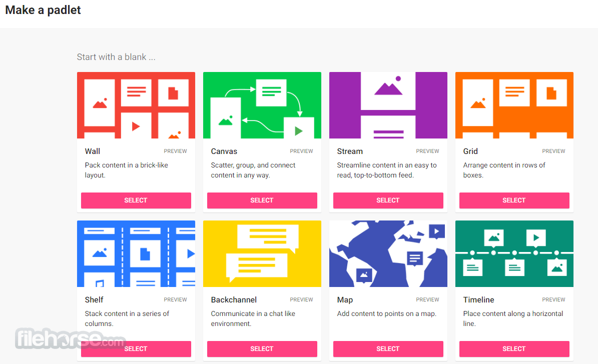
Task: Click the Canvas layout thumbnail image
Action: tap(262, 105)
